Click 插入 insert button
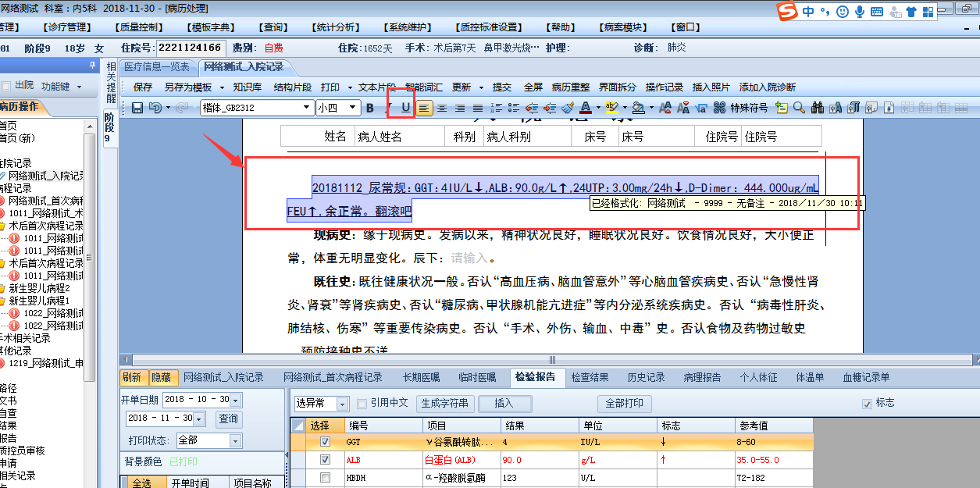This screenshot has height=488, width=980. tap(504, 404)
